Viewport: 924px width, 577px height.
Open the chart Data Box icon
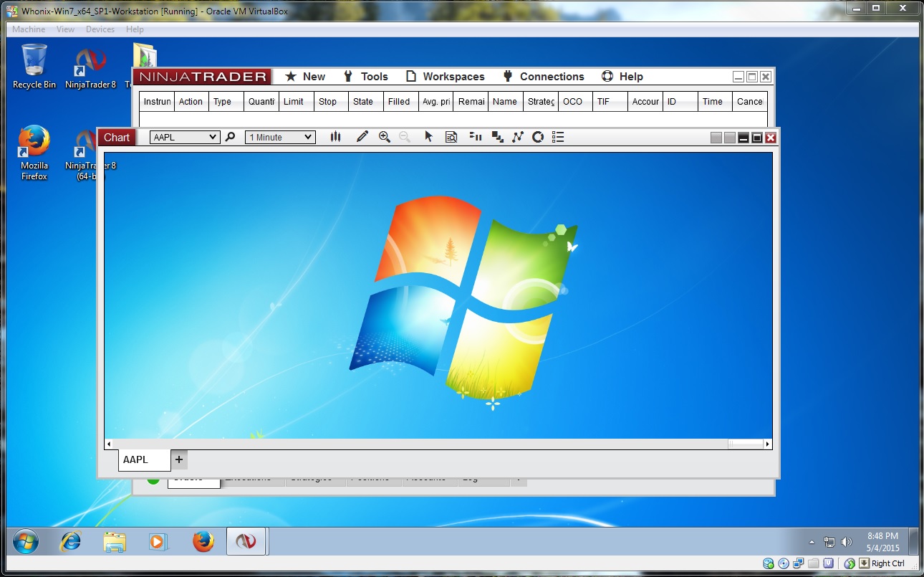[451, 137]
